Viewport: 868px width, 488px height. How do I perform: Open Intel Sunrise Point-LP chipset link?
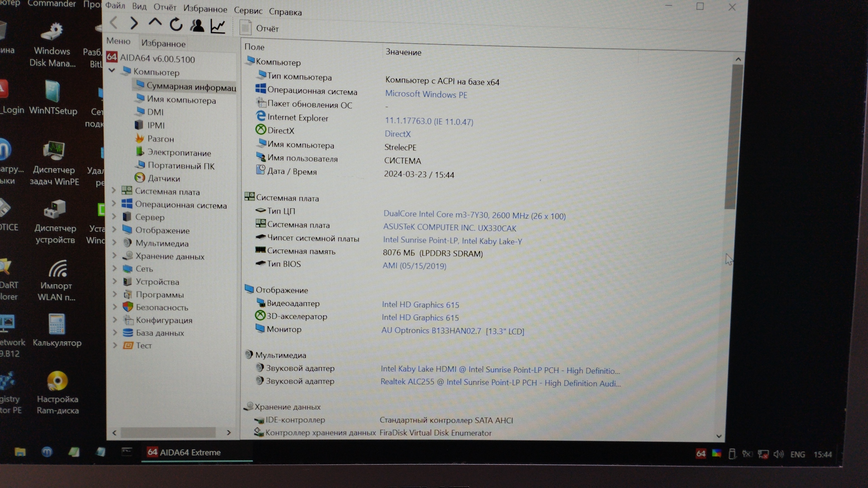(452, 241)
